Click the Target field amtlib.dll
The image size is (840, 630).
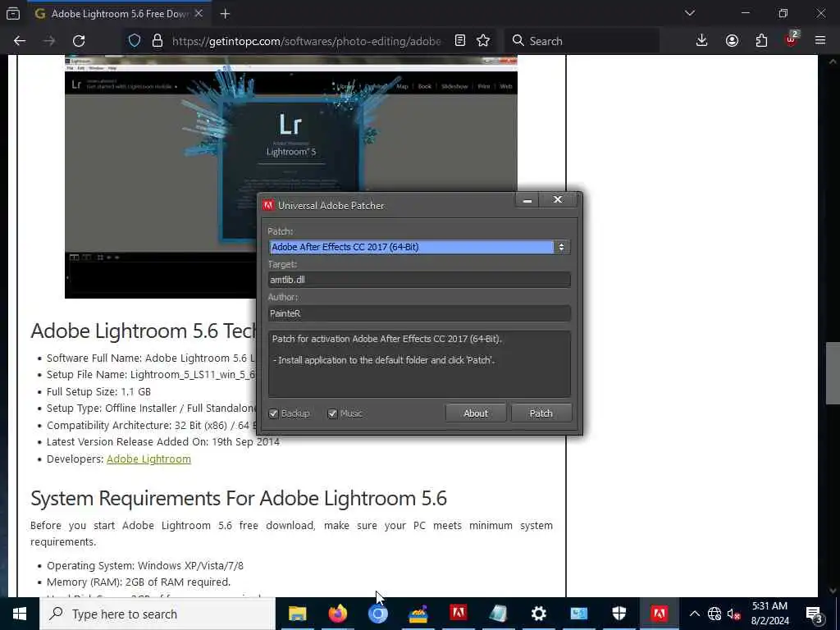click(419, 280)
